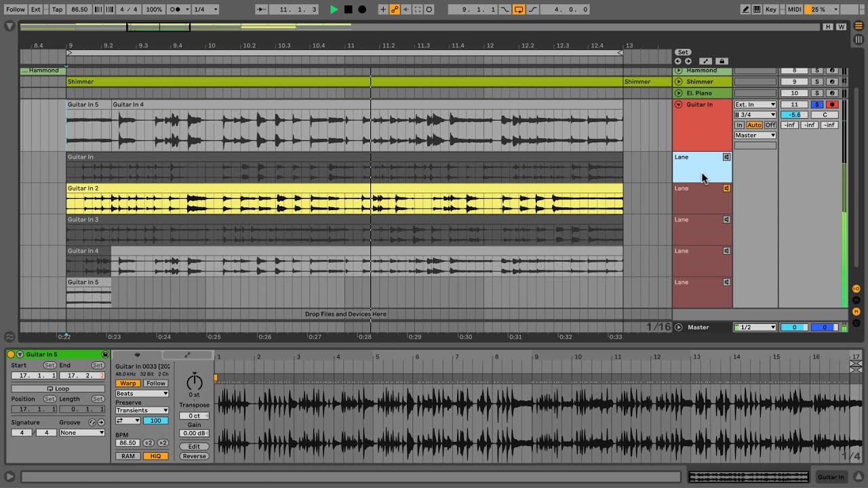Screen dimensions: 868x488
Task: Click the Transpose knob in clip view
Action: [x=194, y=382]
